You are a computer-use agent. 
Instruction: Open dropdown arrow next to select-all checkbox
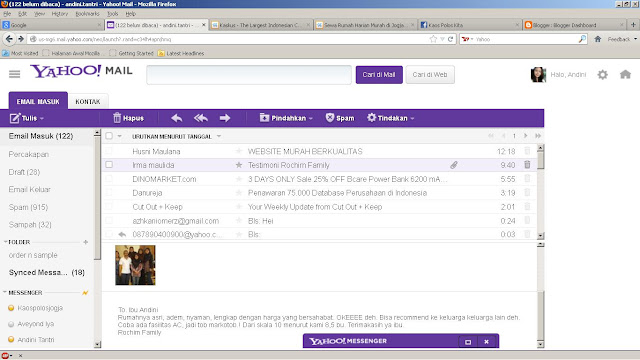120,136
